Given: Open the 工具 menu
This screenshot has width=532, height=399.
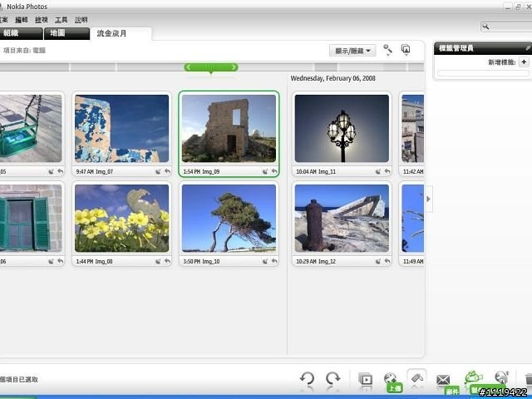Looking at the screenshot, I should click(x=61, y=20).
